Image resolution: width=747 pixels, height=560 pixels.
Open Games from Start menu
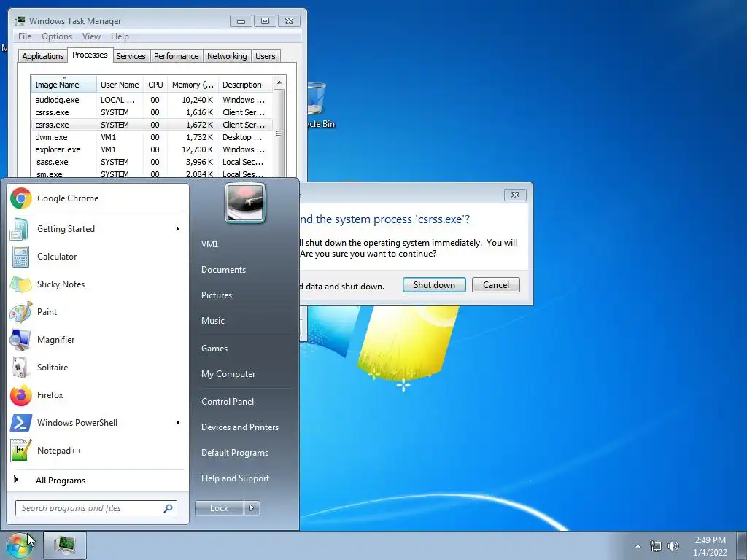[x=214, y=349]
